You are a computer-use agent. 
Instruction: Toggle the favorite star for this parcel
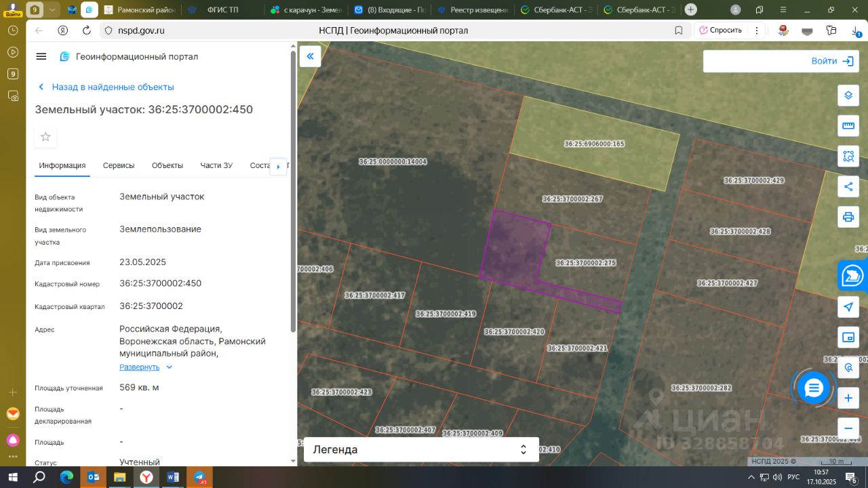pyautogui.click(x=45, y=137)
